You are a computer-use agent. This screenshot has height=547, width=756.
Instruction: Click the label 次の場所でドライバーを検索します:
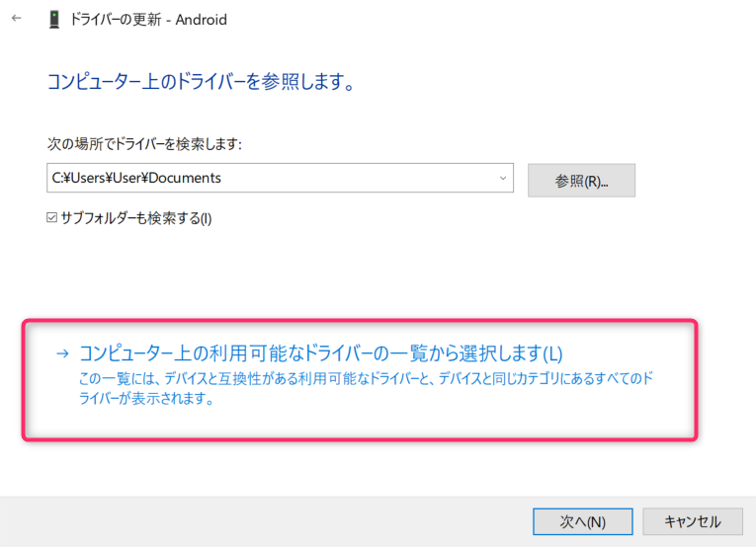tap(144, 143)
